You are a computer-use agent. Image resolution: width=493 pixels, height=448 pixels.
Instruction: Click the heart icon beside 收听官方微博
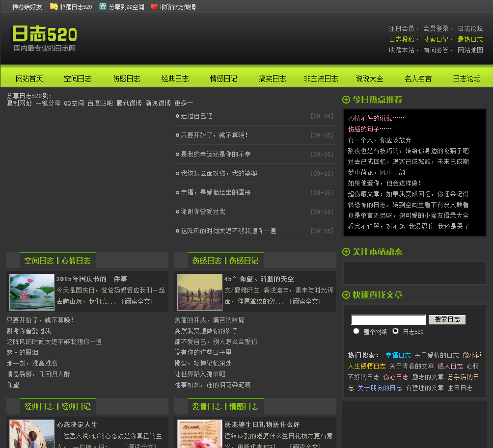tap(154, 6)
